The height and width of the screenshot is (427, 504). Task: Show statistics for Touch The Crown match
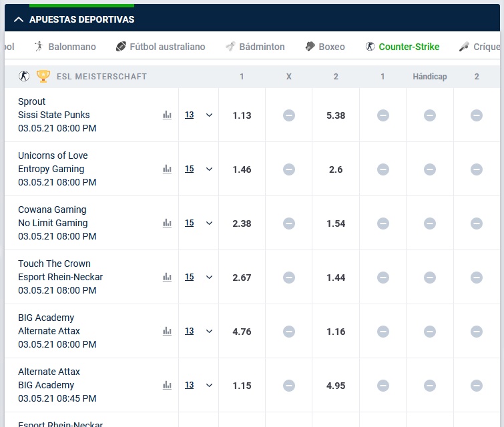[x=167, y=277]
